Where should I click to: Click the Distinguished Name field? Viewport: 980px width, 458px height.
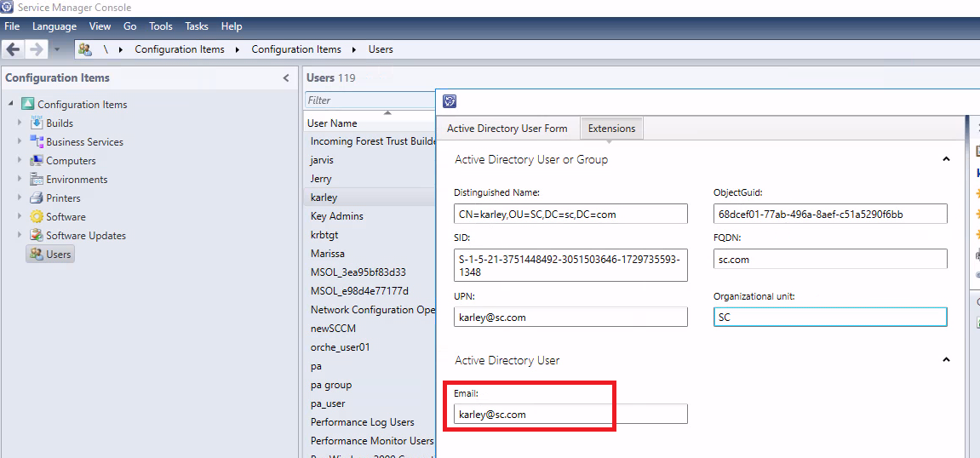coord(570,214)
